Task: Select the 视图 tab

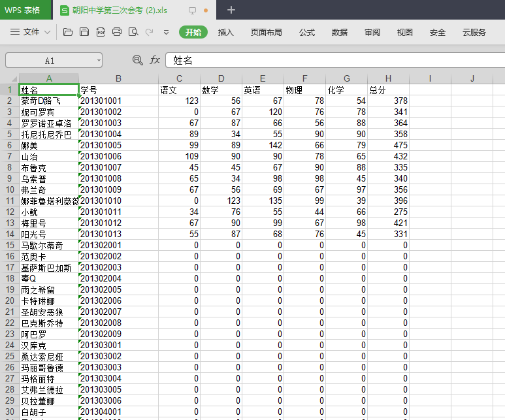Action: coord(405,32)
